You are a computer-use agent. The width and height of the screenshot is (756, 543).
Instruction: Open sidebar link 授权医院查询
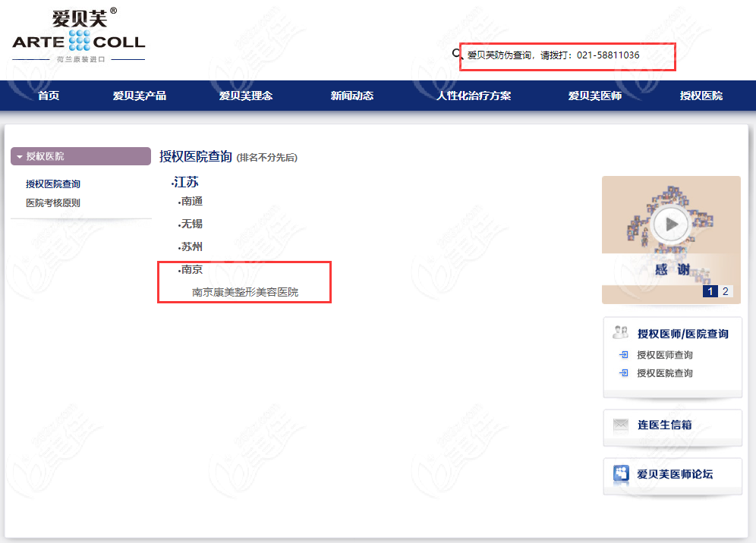pyautogui.click(x=53, y=184)
